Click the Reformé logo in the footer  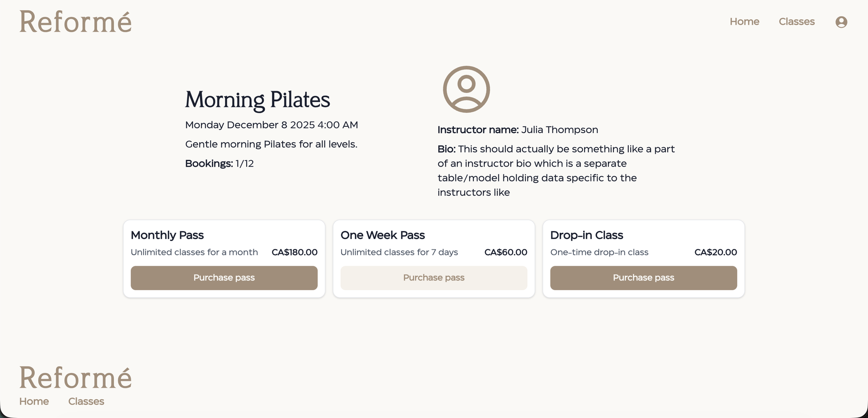tap(75, 377)
